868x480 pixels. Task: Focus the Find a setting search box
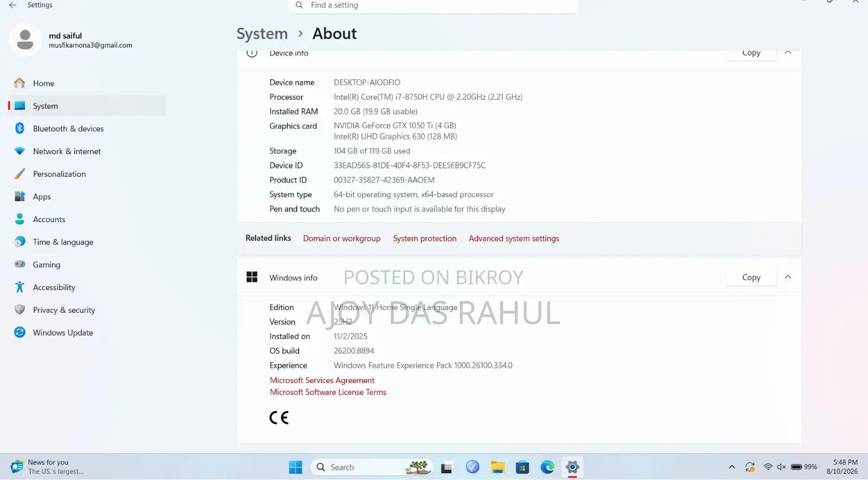point(434,6)
